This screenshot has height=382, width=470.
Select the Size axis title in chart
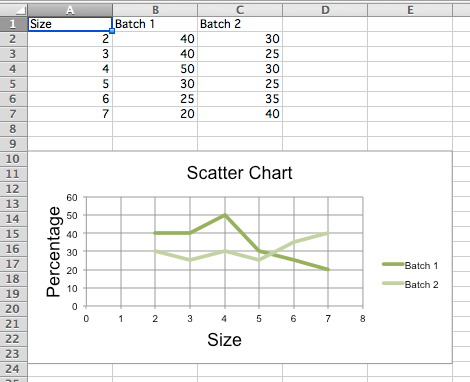[224, 340]
